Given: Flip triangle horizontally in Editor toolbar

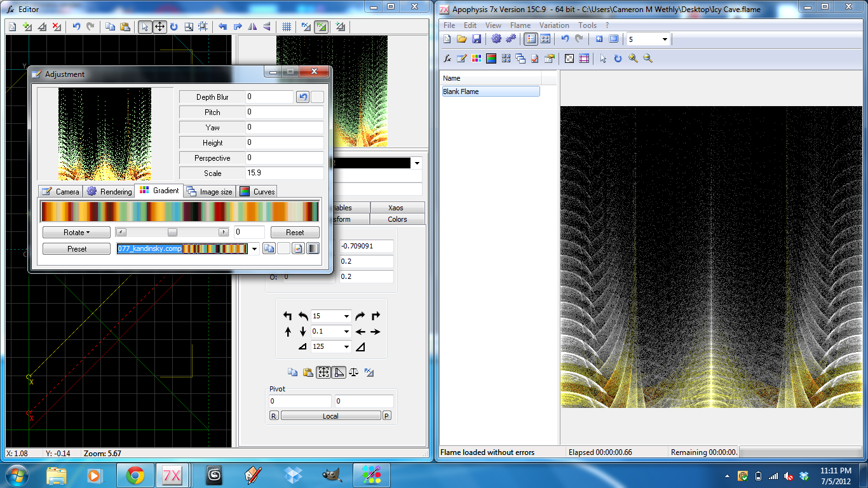Looking at the screenshot, I should (252, 27).
